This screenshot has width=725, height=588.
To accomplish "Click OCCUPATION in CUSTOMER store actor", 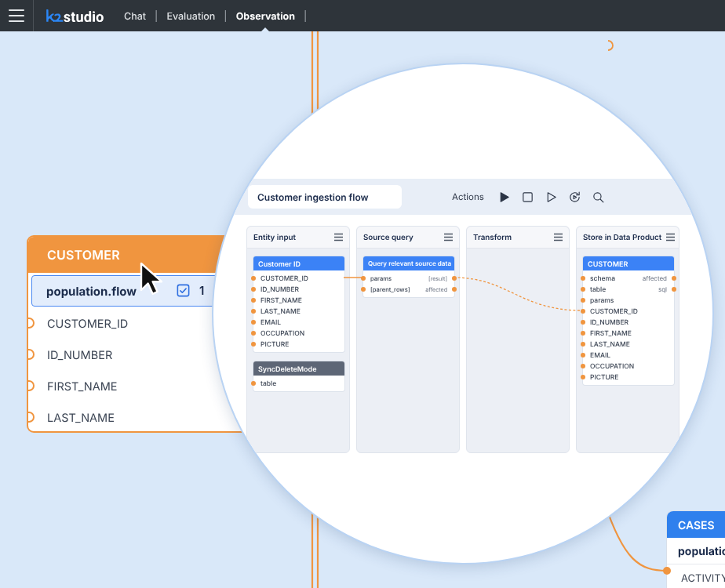I will 612,366.
